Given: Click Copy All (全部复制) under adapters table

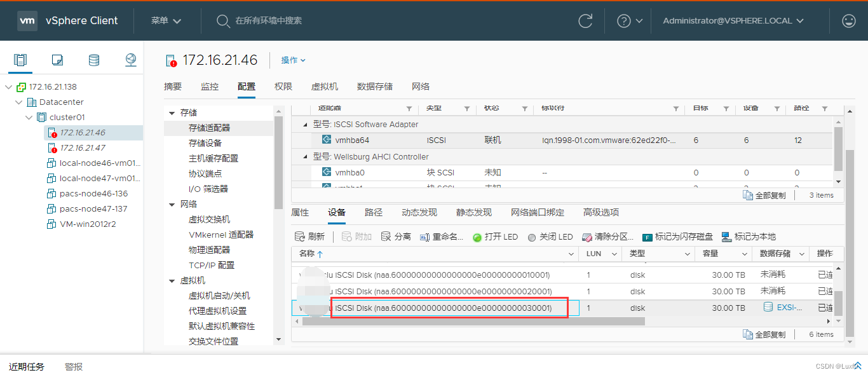Looking at the screenshot, I should (x=764, y=195).
